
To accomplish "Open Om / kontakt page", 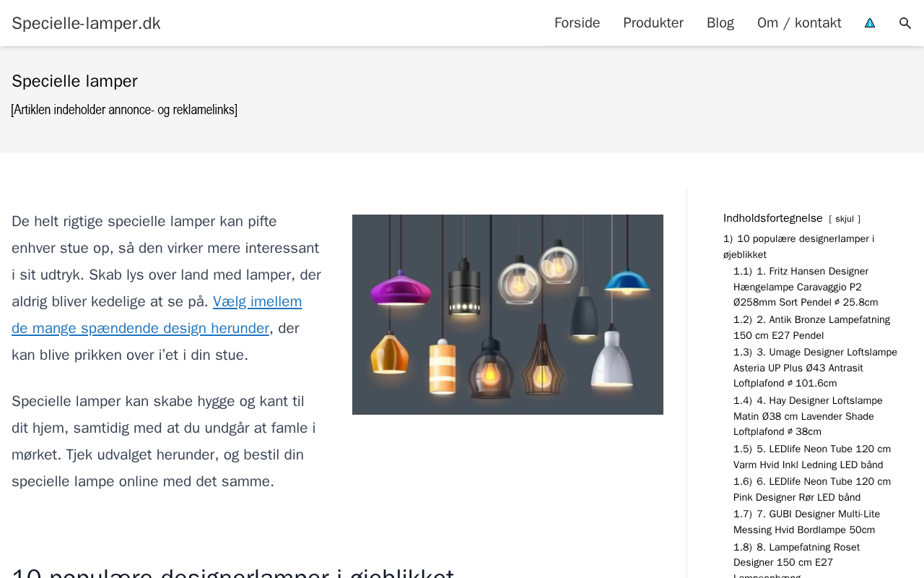I will (799, 23).
